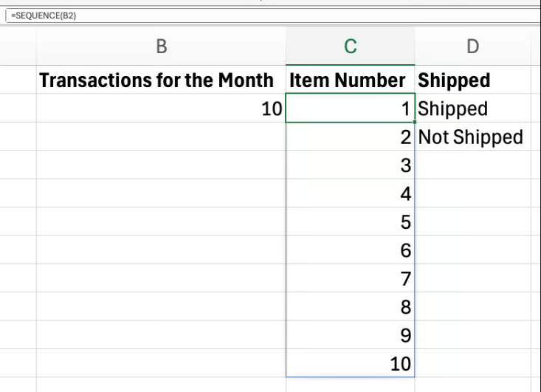The height and width of the screenshot is (392, 541).
Task: Click item number 4 in column C
Action: coord(351,194)
